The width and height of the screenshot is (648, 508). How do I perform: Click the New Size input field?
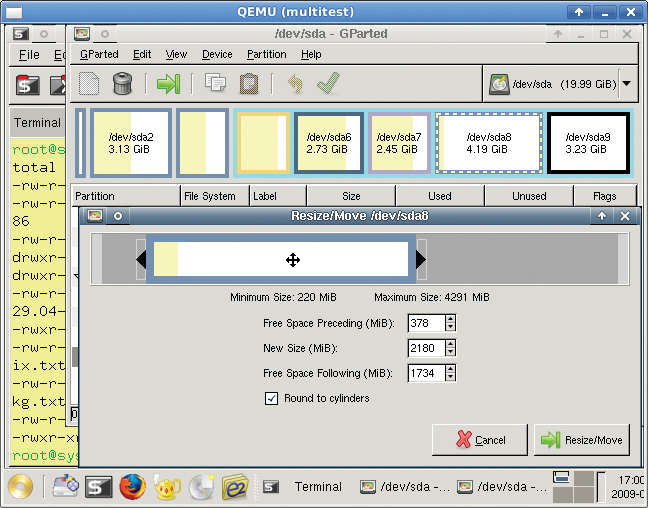tap(426, 348)
